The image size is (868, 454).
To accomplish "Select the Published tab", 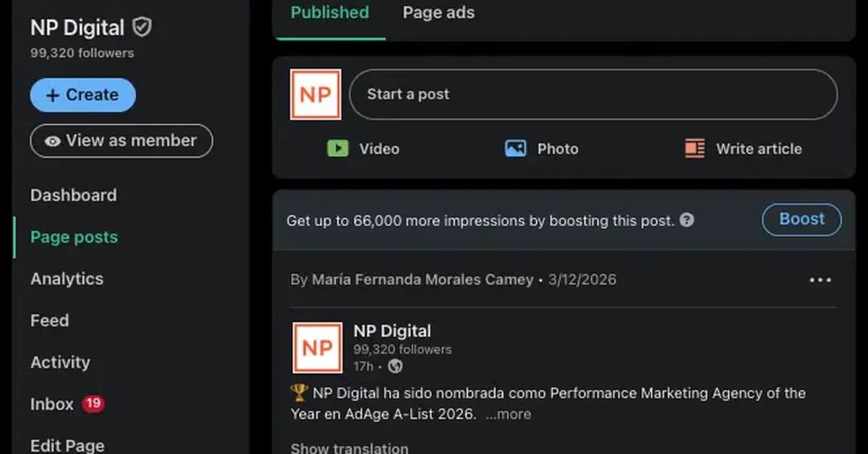I will [x=330, y=12].
